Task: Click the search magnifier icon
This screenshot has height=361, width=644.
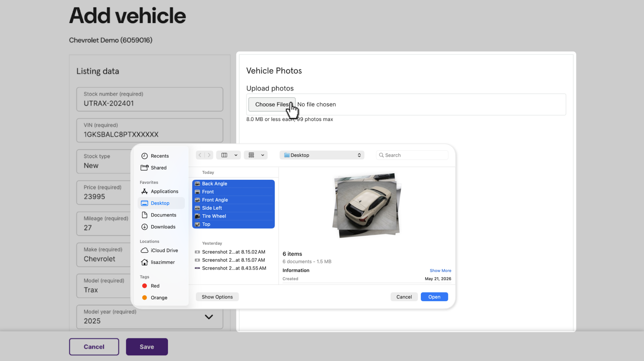Action: point(381,155)
